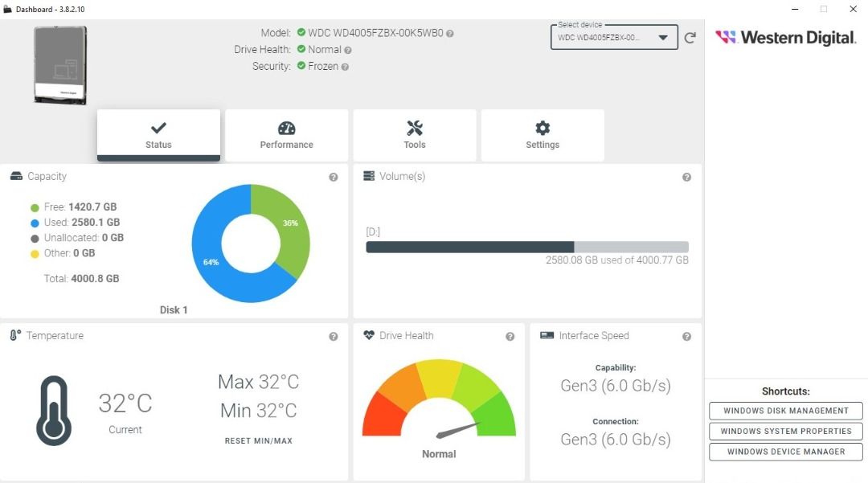Click help icon next to Security Frozen
The width and height of the screenshot is (868, 483).
point(345,67)
